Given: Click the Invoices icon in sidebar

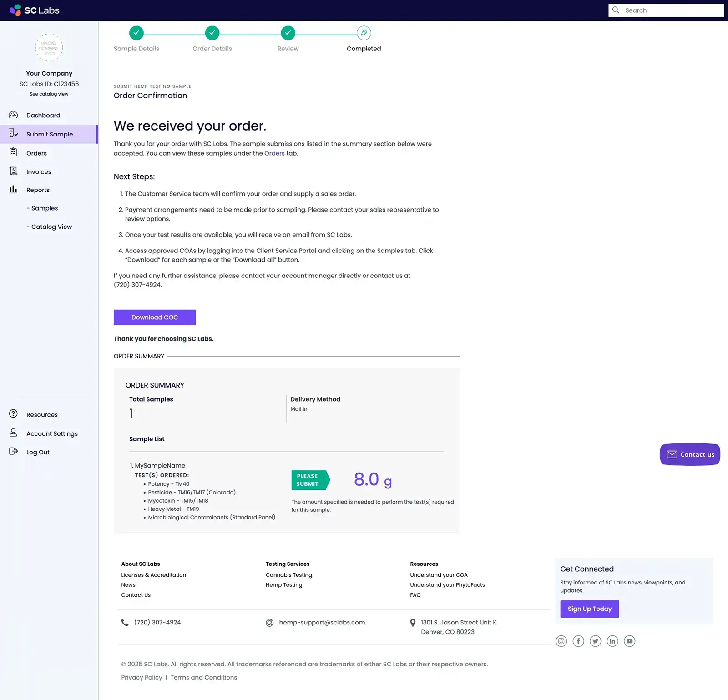Looking at the screenshot, I should click(x=14, y=171).
